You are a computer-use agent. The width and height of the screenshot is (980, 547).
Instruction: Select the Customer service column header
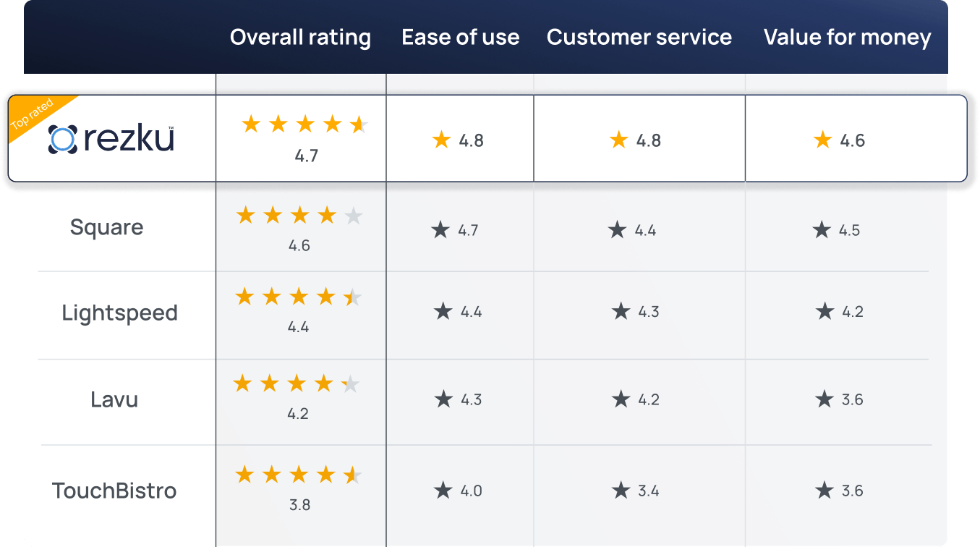[639, 38]
